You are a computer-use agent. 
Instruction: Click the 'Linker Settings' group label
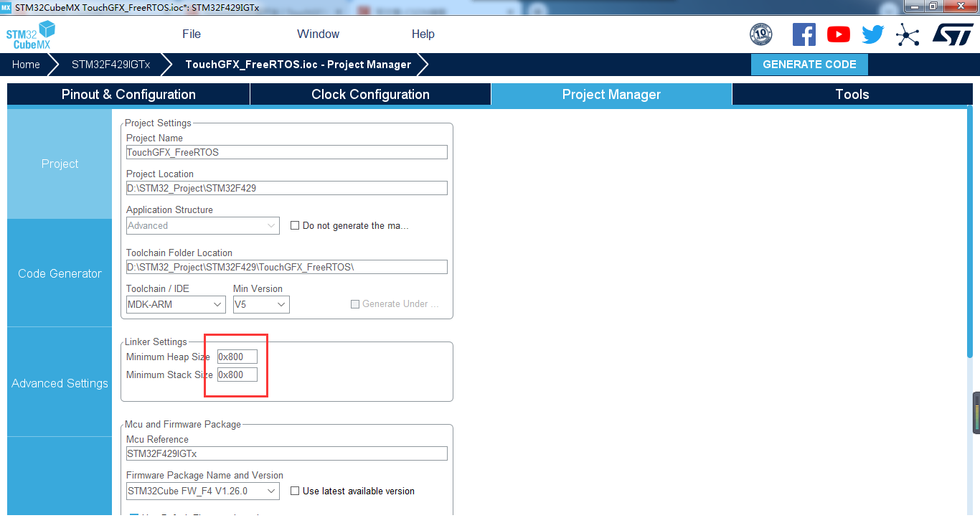156,342
